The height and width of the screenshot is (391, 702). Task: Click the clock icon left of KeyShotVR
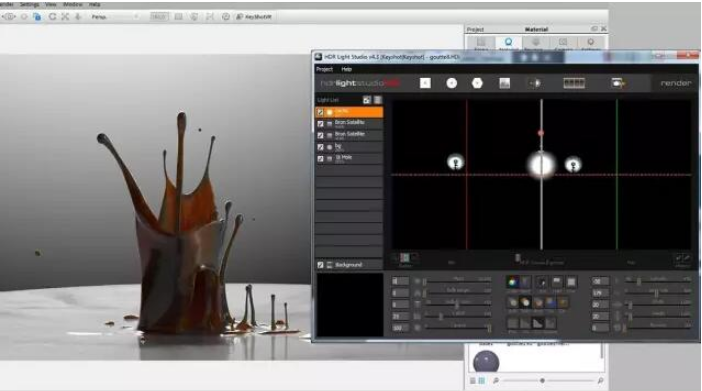pyautogui.click(x=226, y=17)
